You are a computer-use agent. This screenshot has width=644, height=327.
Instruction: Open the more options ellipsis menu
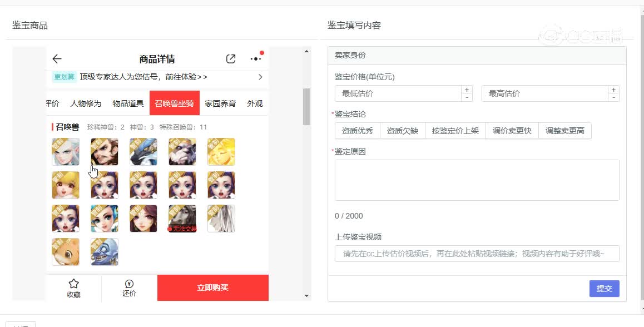255,58
